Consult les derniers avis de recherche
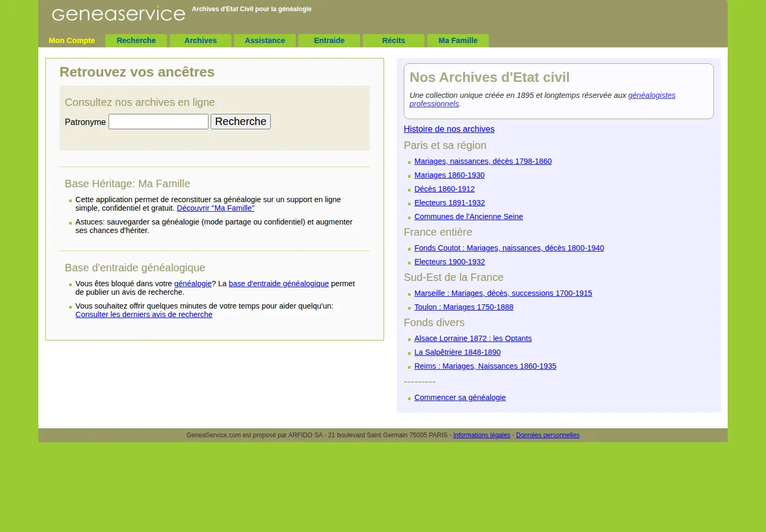 pyautogui.click(x=144, y=314)
